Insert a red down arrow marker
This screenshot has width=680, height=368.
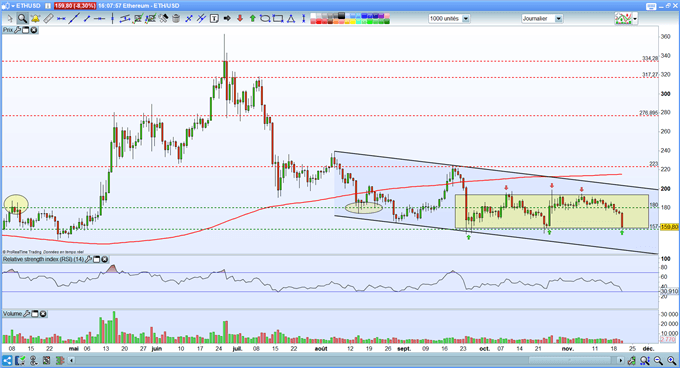[x=240, y=19]
